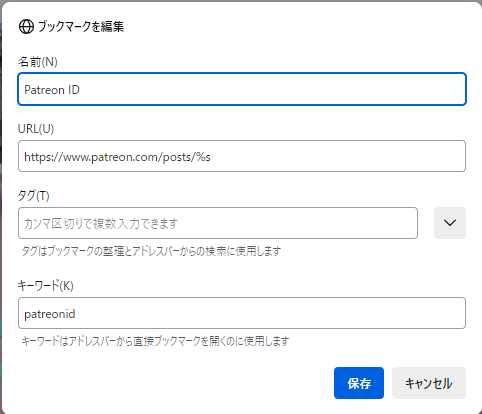482x414 pixels.
Task: Cancel editing with キャンセル button
Action: pos(429,383)
